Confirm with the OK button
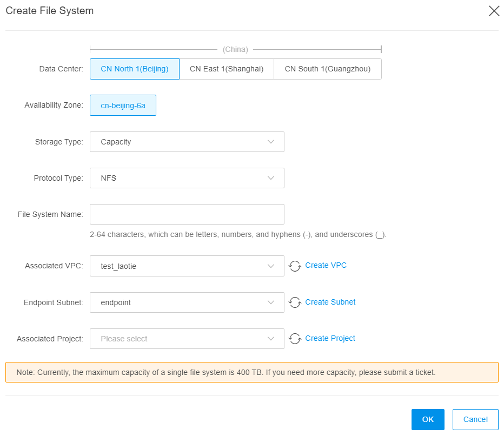504x435 pixels. [428, 419]
